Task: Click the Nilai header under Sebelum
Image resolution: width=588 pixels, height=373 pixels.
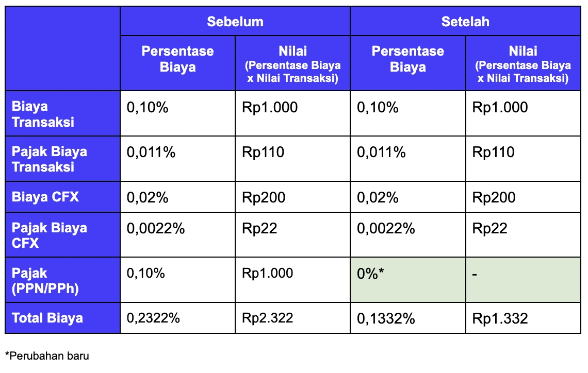Action: click(x=292, y=63)
